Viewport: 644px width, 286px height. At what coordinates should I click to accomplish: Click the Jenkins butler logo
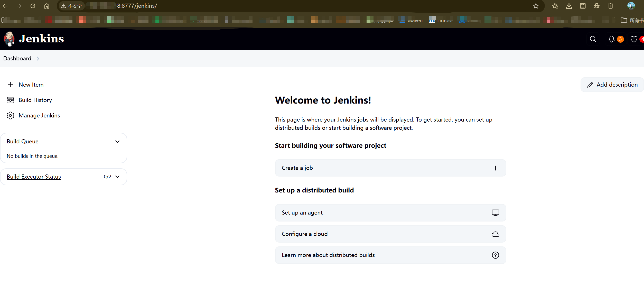[x=9, y=39]
